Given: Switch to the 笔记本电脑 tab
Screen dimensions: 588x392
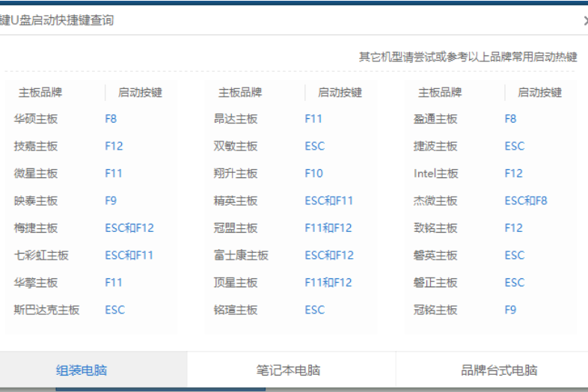Looking at the screenshot, I should tap(291, 370).
